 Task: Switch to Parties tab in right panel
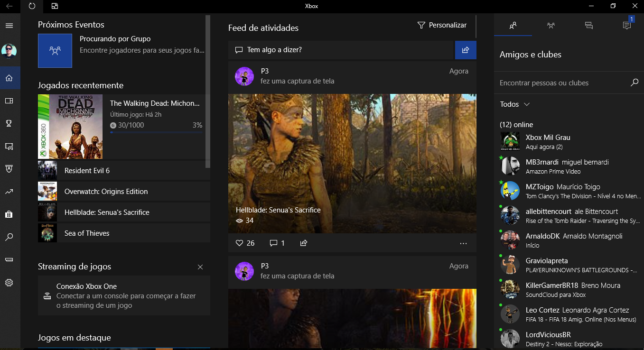pyautogui.click(x=551, y=25)
